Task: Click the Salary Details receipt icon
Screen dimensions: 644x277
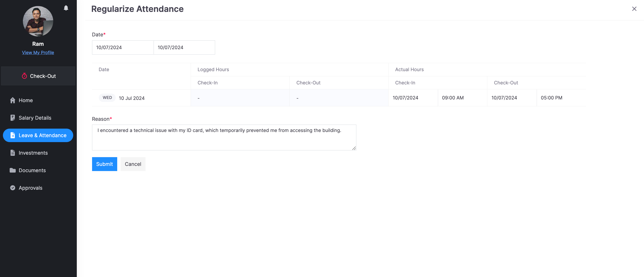Action: (x=13, y=118)
